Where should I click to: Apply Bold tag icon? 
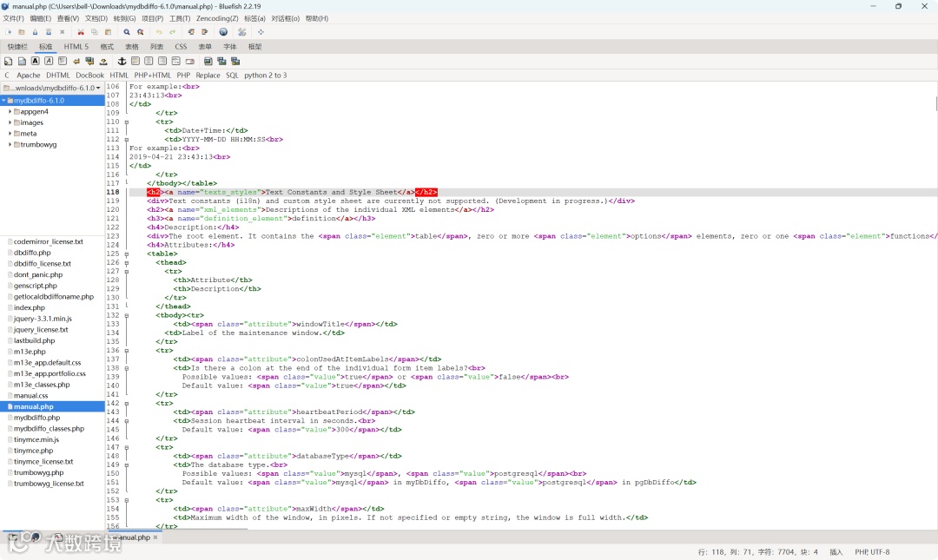(x=36, y=61)
